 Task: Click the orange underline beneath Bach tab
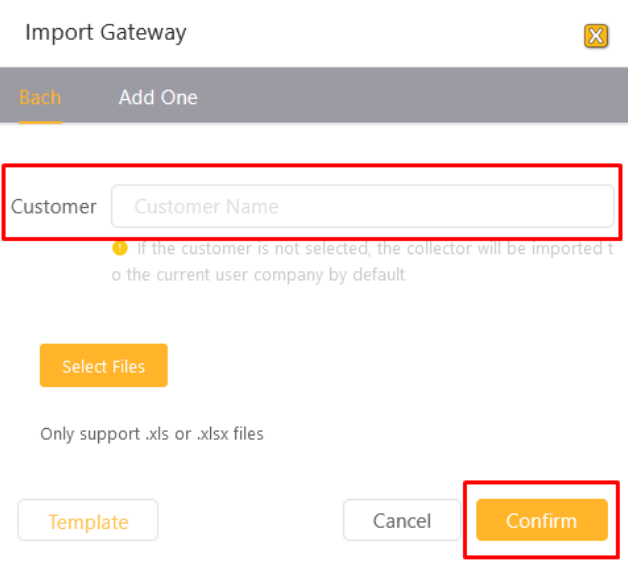40,123
